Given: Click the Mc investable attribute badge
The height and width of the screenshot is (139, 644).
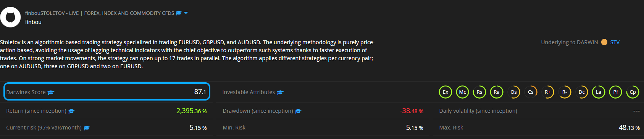Looking at the screenshot, I should tap(463, 92).
